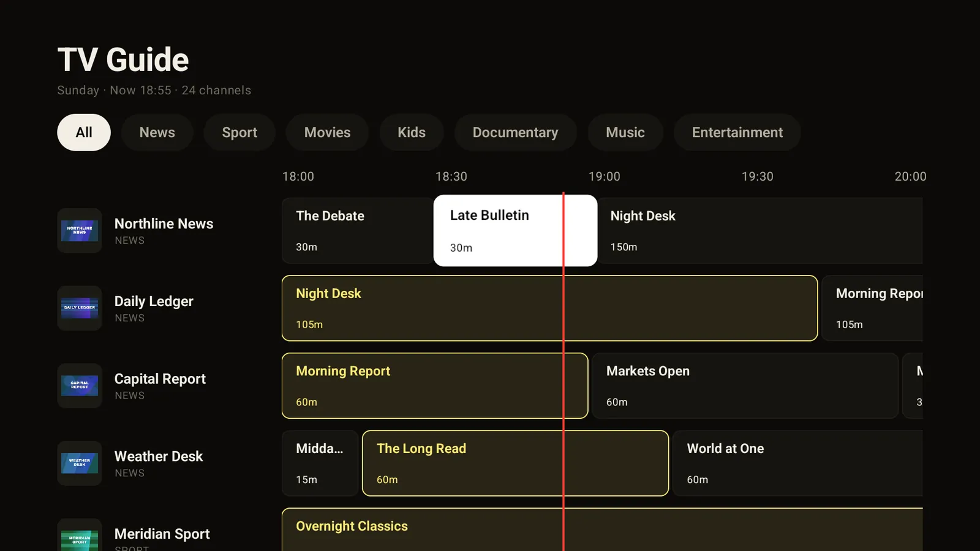Viewport: 980px width, 551px height.
Task: Select Overnight Classics on Meridian Sport
Action: point(602,530)
